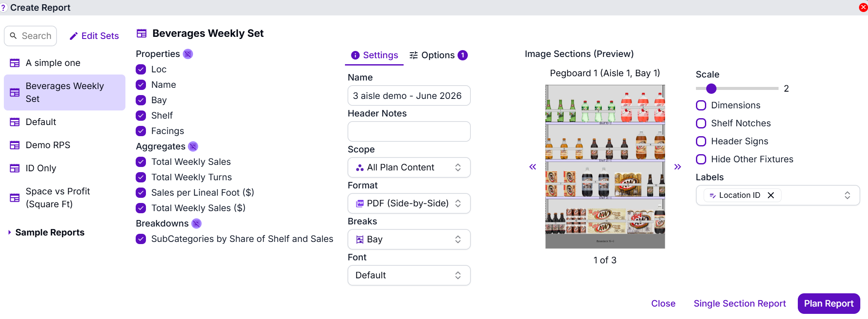Uncheck the Loc property
Screen dimensions: 868x319
pos(141,69)
